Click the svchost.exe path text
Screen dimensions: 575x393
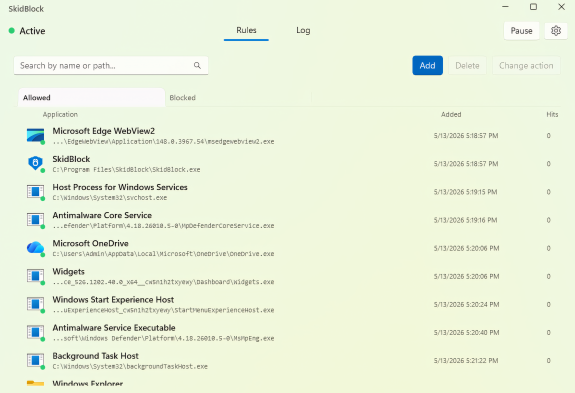click(110, 198)
